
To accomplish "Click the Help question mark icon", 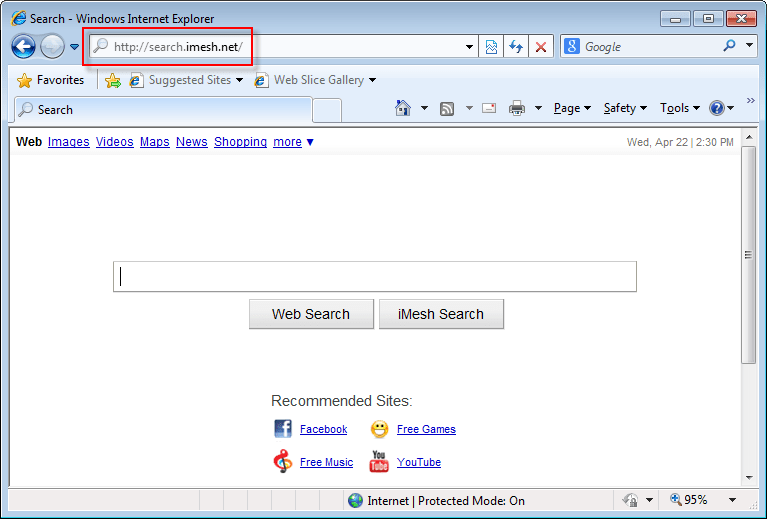I will click(717, 108).
